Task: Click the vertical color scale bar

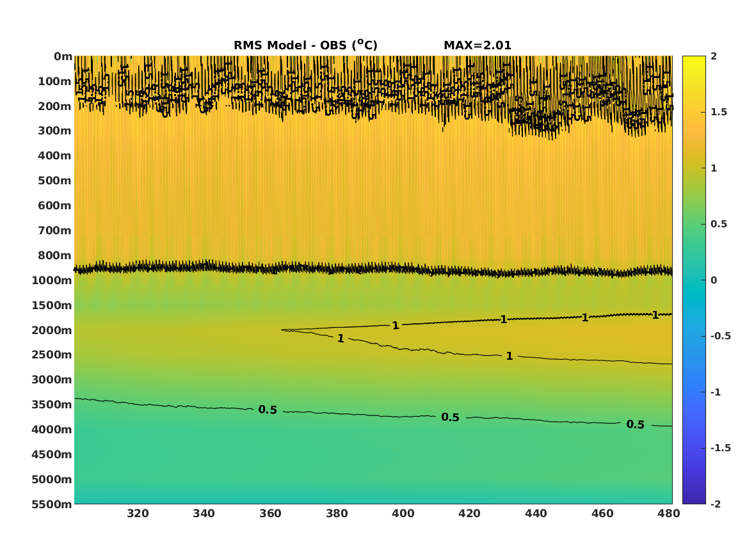Action: click(694, 280)
